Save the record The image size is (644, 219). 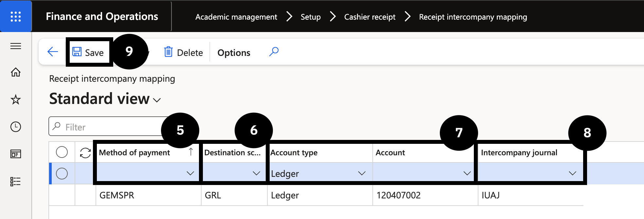coord(88,52)
